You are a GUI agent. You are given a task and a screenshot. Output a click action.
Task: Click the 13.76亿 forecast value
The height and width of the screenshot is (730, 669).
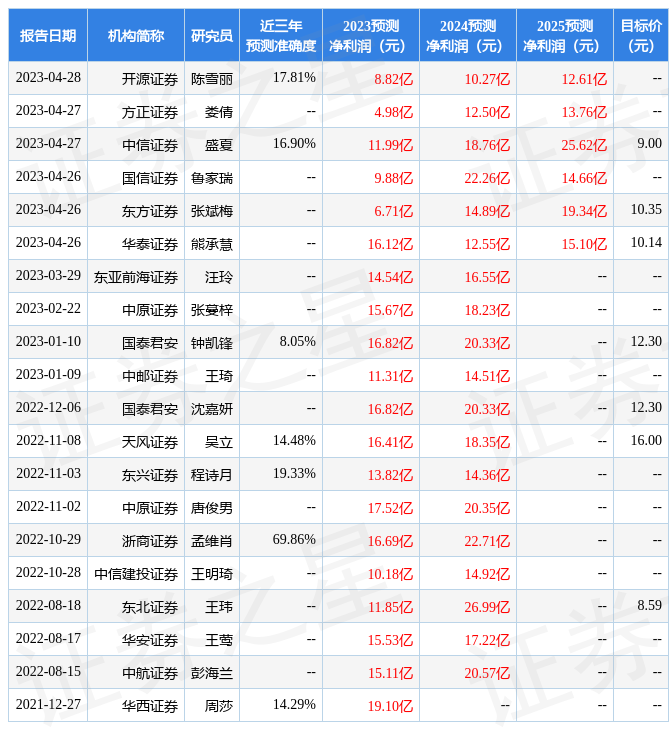click(584, 112)
